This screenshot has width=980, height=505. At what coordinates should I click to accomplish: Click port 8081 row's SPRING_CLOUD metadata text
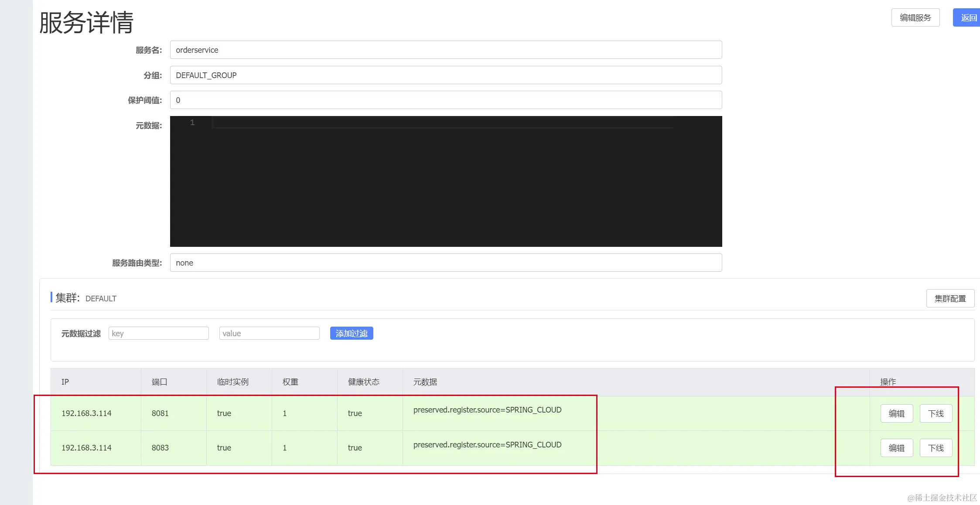pyautogui.click(x=487, y=410)
